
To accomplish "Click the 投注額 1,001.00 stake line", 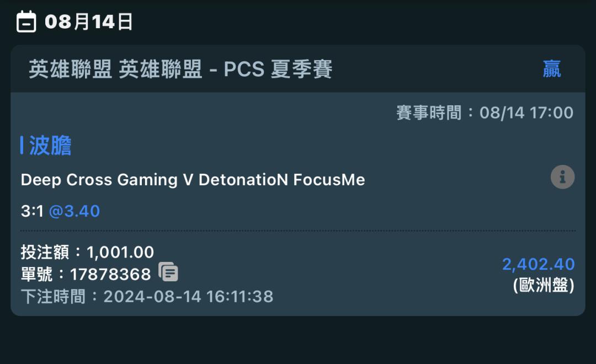I will click(x=87, y=252).
